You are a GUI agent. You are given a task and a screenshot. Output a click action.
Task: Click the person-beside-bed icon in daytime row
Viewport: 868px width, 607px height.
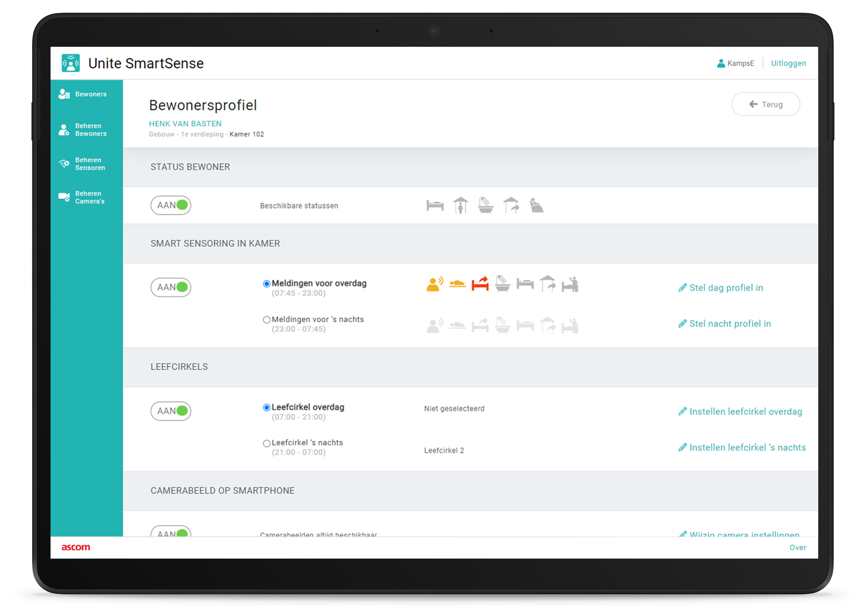coord(570,284)
